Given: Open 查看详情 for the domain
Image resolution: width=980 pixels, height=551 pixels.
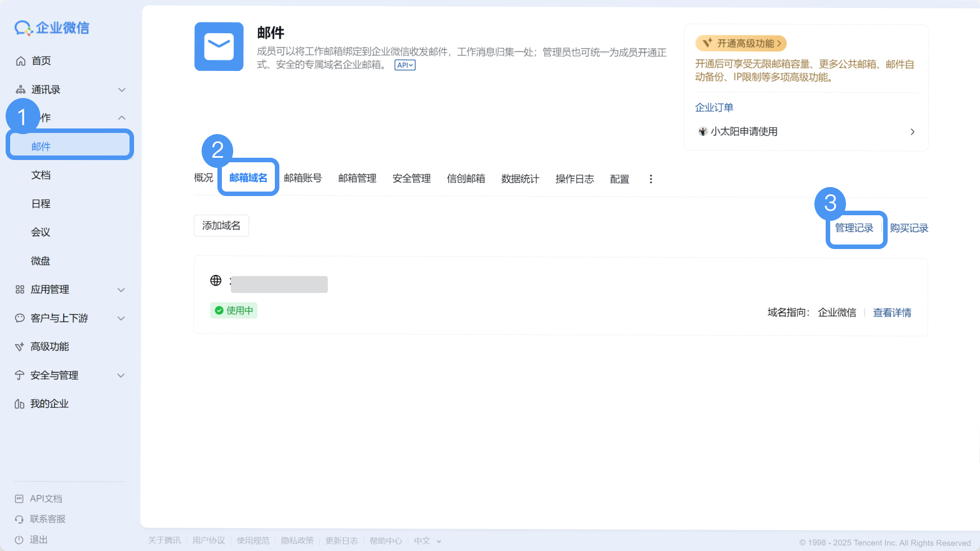Looking at the screenshot, I should tap(892, 312).
